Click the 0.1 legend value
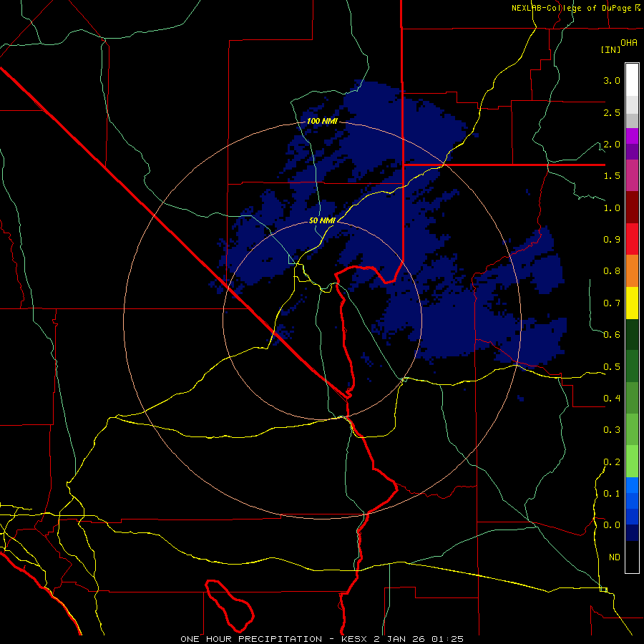This screenshot has width=644, height=644. pos(612,493)
